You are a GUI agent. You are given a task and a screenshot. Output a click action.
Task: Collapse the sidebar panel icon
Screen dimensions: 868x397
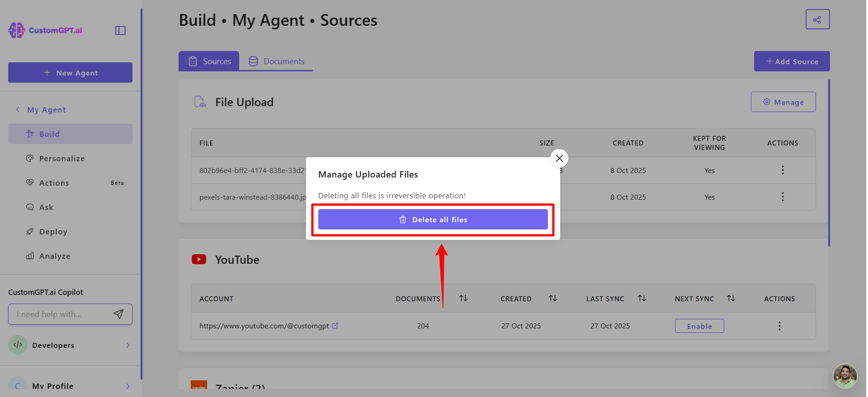click(x=120, y=30)
